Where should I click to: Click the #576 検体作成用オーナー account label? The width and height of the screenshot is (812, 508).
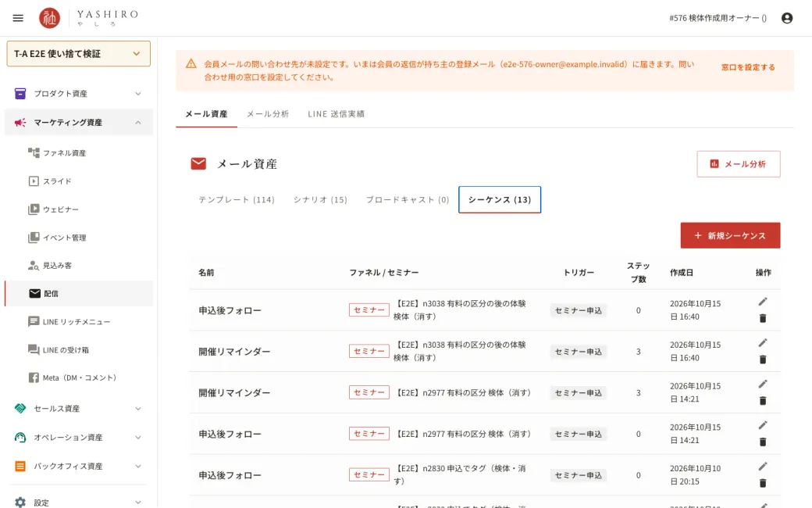718,18
